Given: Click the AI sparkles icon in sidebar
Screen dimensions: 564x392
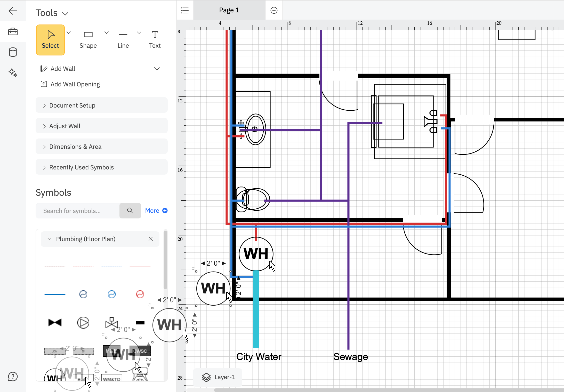Looking at the screenshot, I should tap(13, 73).
